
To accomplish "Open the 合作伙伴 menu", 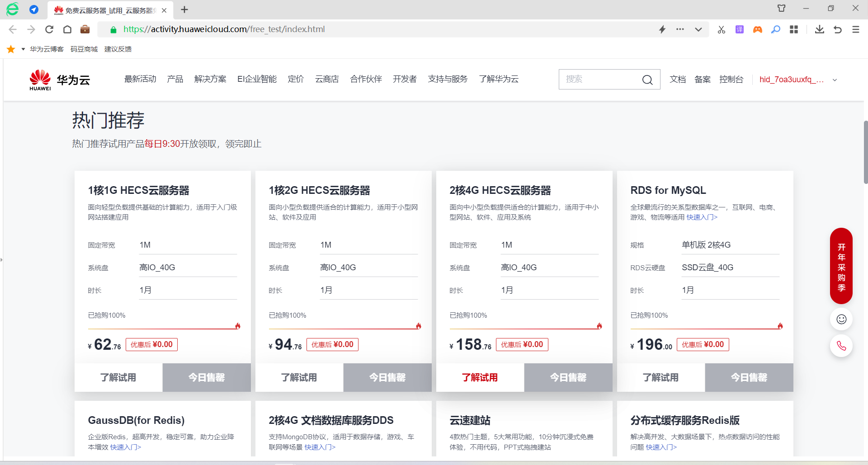I will point(366,79).
